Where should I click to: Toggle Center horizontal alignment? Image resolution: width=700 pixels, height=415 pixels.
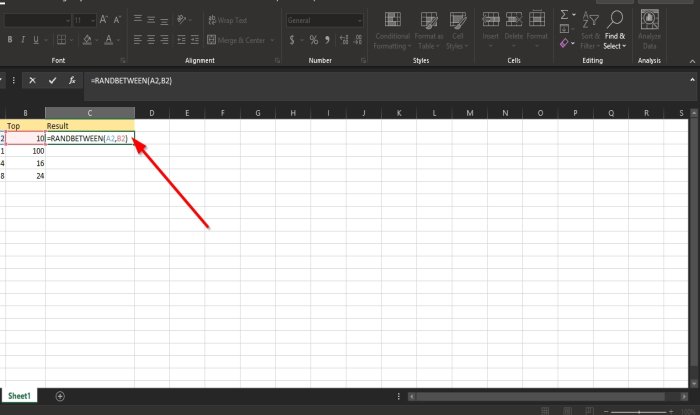pyautogui.click(x=151, y=40)
